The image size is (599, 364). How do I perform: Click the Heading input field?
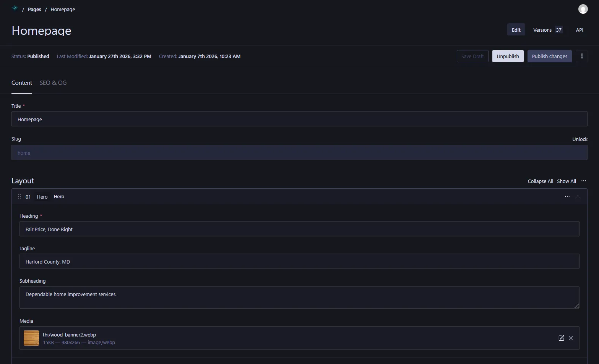coord(299,229)
